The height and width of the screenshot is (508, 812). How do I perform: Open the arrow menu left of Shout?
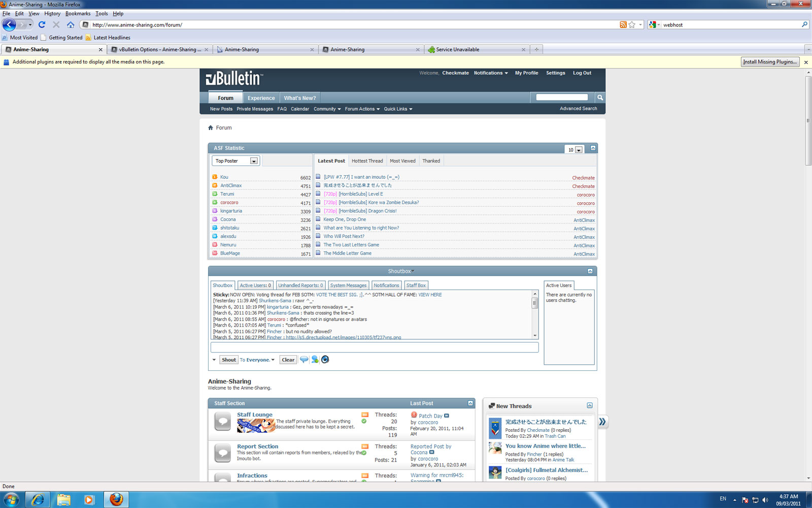(214, 360)
